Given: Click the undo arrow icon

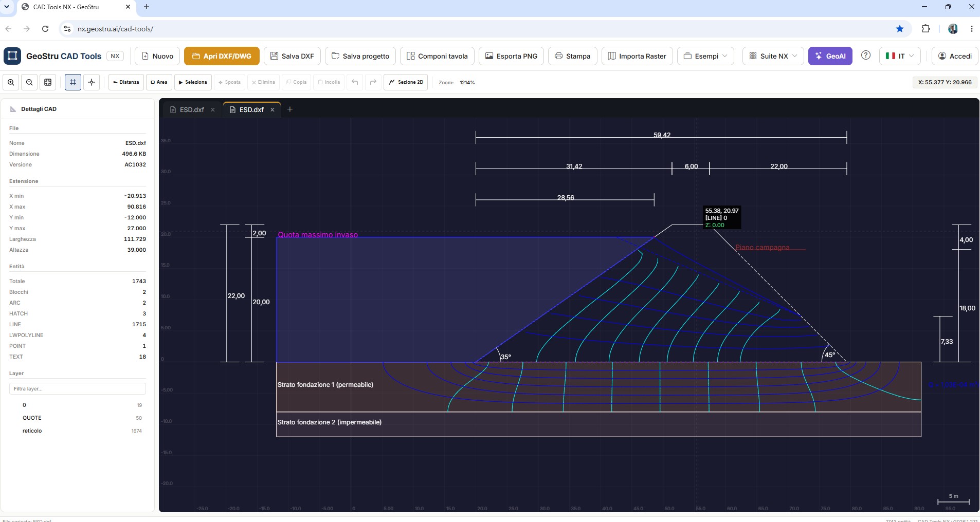Looking at the screenshot, I should 355,82.
